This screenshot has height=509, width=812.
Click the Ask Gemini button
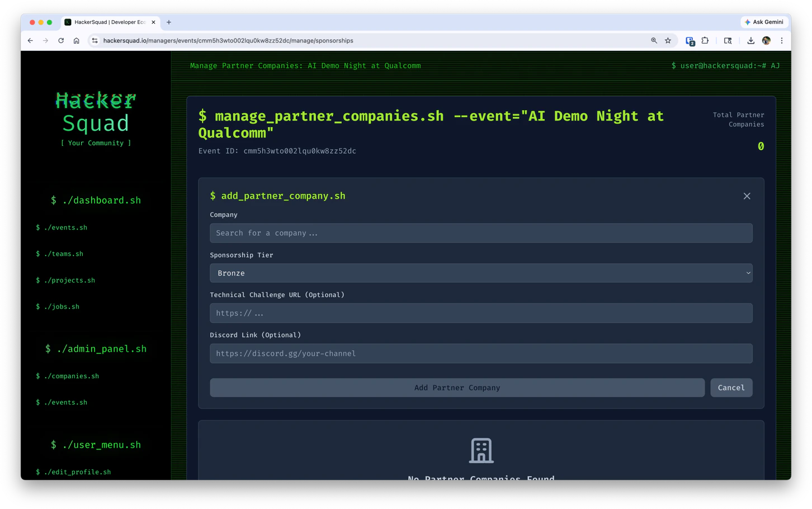(764, 22)
